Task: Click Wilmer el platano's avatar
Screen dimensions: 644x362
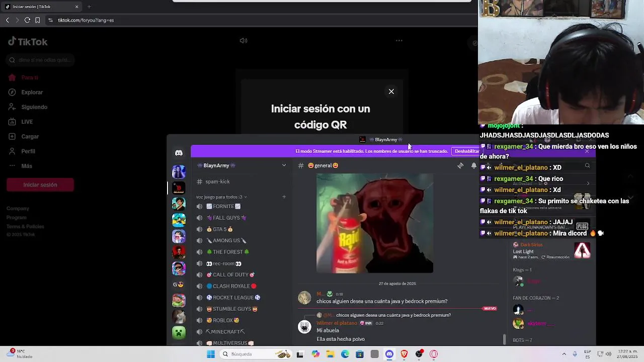Action: pyautogui.click(x=304, y=327)
